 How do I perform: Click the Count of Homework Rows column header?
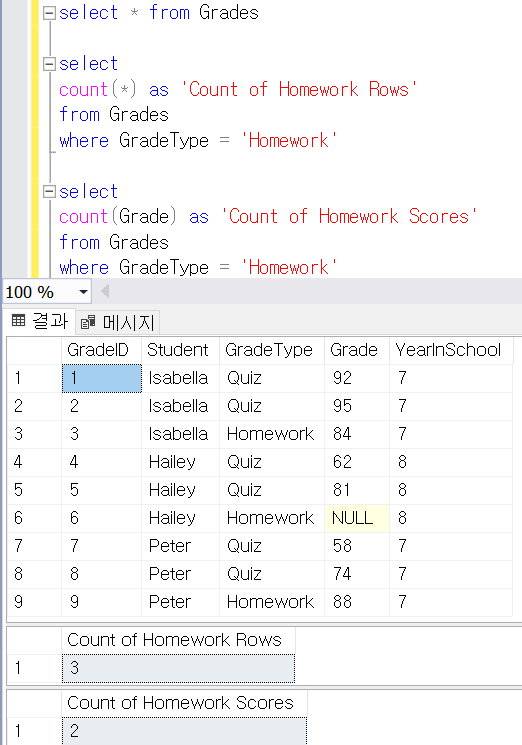[x=178, y=640]
